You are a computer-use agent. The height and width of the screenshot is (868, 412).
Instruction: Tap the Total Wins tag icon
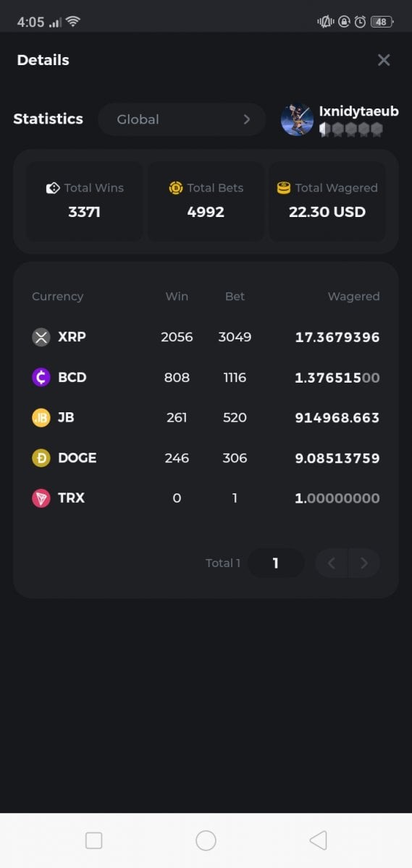(53, 188)
